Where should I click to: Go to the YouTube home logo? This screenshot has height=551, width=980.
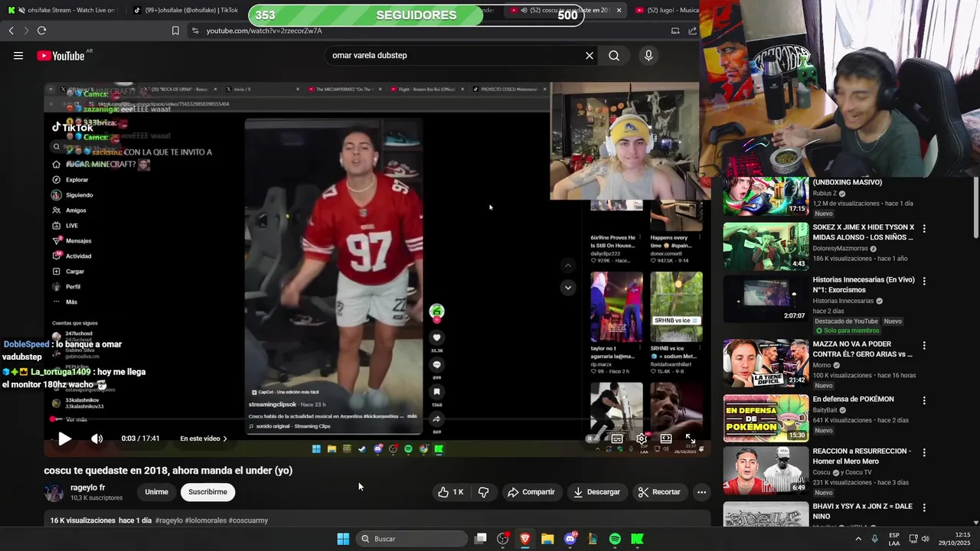click(60, 55)
